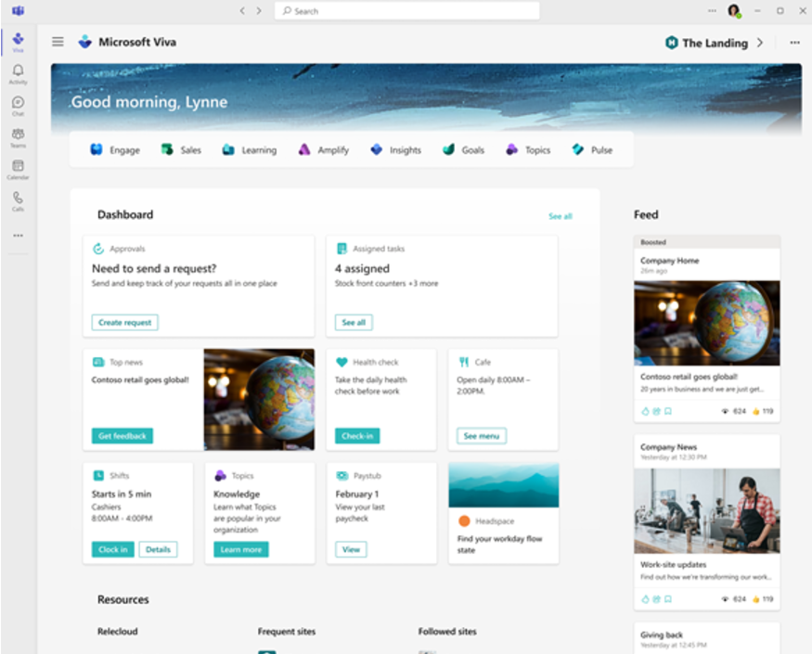Screen dimensions: 812x654
Task: Expand The Landing chevron
Action: [760, 42]
